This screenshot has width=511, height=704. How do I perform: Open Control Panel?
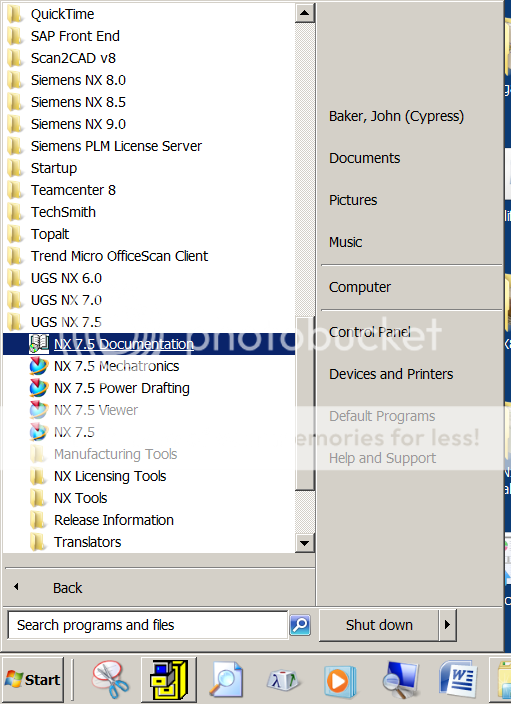coord(370,332)
